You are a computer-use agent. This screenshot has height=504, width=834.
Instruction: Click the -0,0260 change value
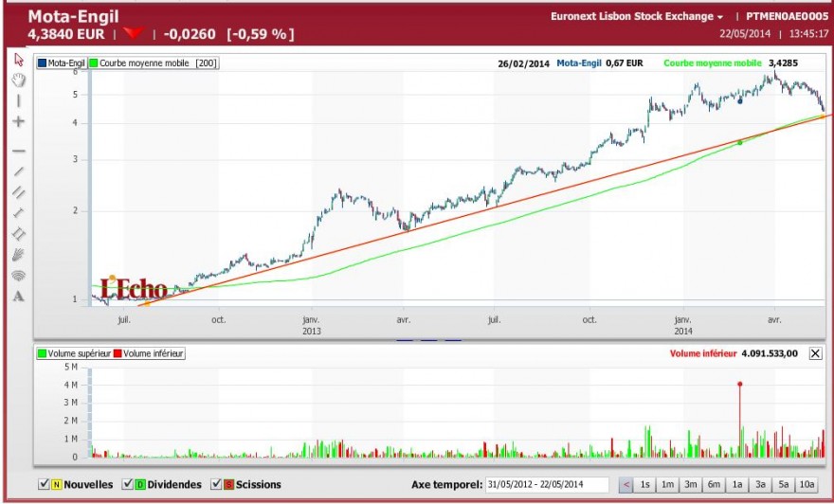[x=190, y=34]
